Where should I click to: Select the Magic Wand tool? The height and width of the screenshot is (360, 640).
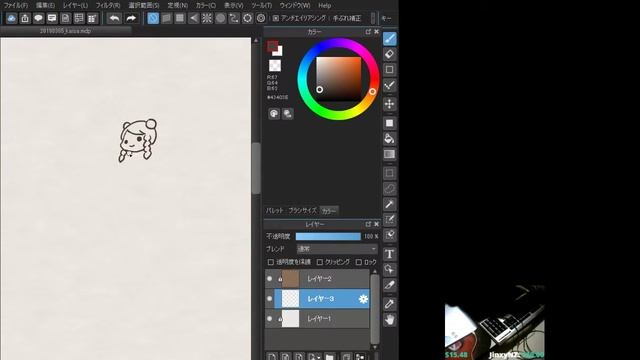[x=390, y=204]
